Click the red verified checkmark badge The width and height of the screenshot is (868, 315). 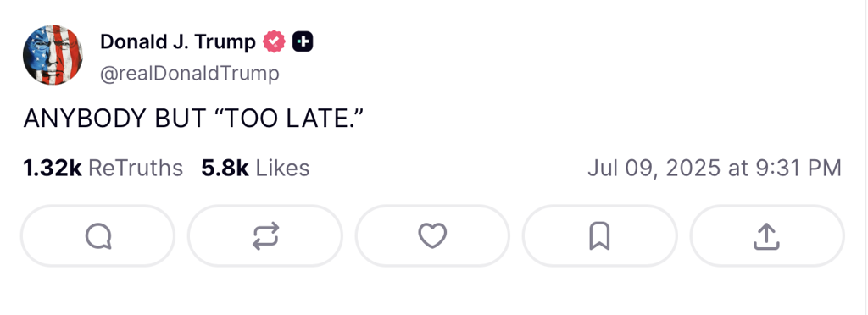tap(274, 42)
